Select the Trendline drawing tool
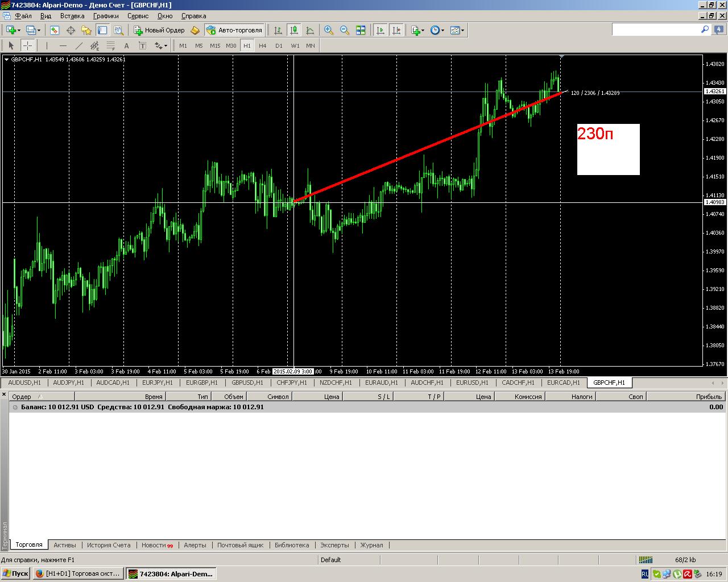The image size is (728, 582). point(78,45)
